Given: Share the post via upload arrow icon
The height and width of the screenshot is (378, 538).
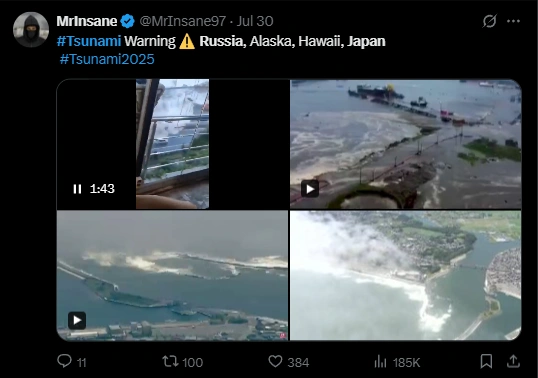Looking at the screenshot, I should (x=513, y=361).
